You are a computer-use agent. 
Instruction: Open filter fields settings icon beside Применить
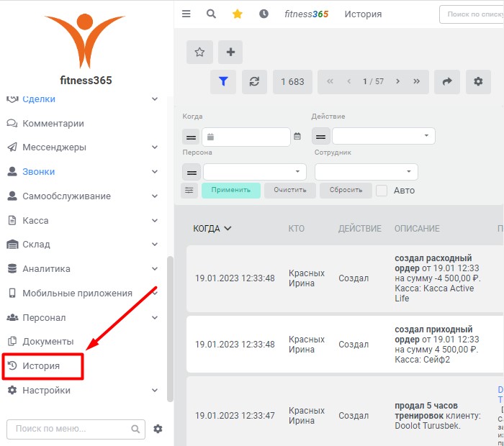[189, 190]
